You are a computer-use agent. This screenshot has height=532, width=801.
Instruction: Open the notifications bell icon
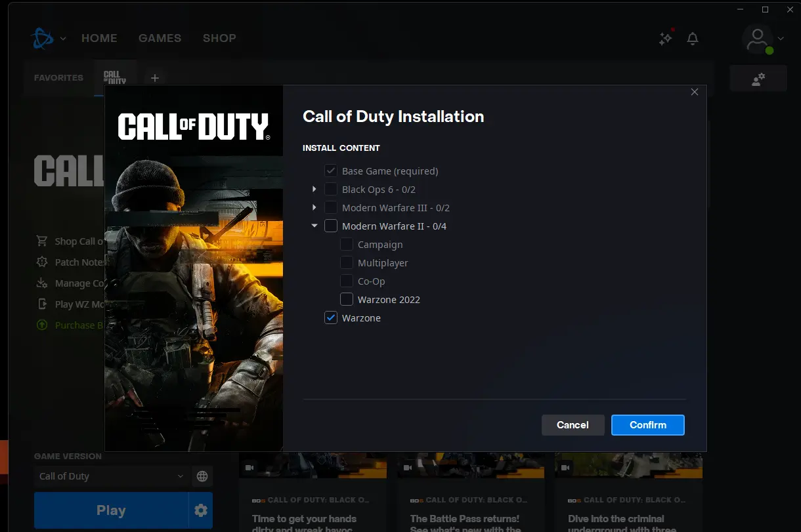click(x=693, y=39)
